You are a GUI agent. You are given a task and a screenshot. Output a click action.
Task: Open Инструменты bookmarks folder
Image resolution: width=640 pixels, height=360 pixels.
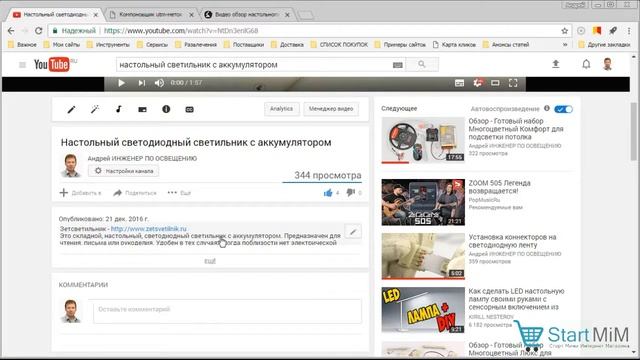click(108, 44)
